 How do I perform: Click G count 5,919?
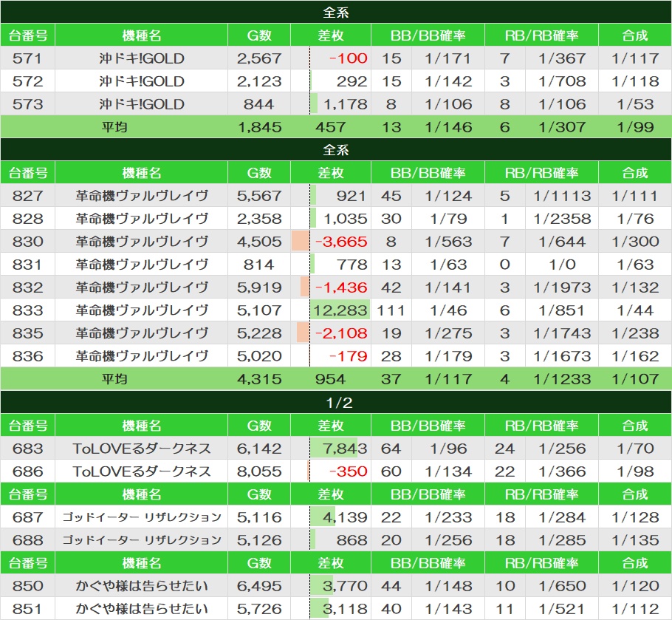[259, 287]
